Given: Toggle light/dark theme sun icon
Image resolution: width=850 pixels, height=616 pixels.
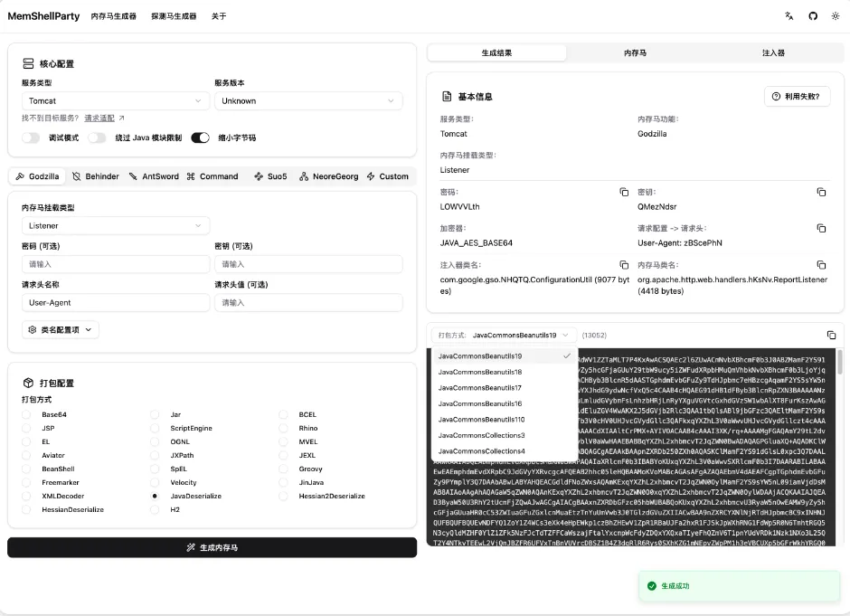Looking at the screenshot, I should [836, 16].
